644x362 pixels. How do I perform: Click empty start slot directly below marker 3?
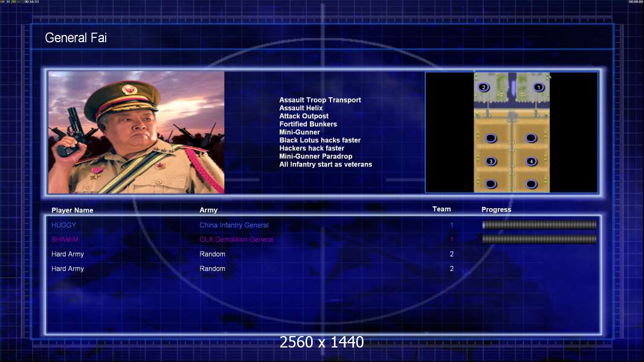[x=491, y=184]
